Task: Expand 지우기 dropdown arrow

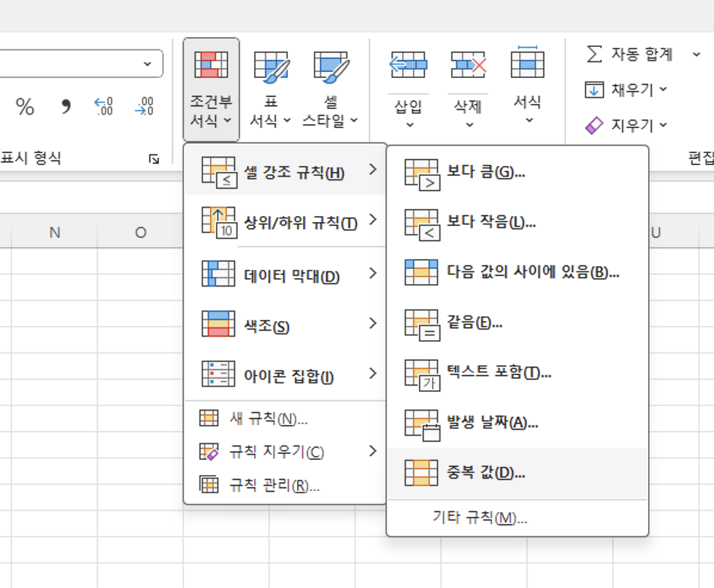Action: (663, 125)
